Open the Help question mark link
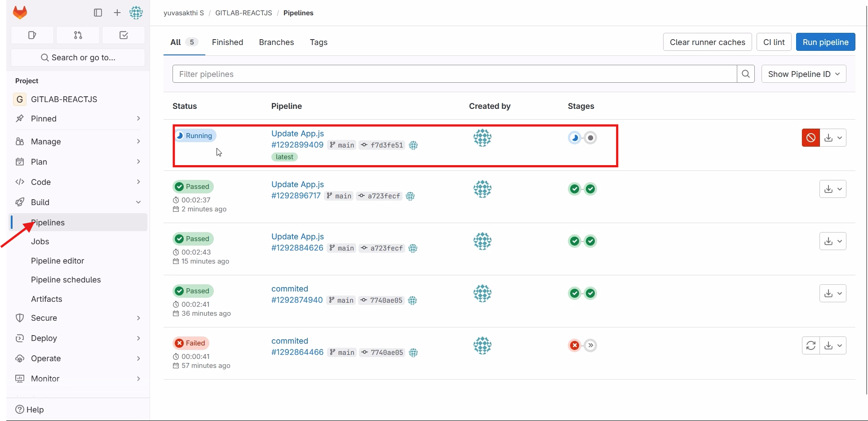The width and height of the screenshot is (868, 421). [30, 409]
